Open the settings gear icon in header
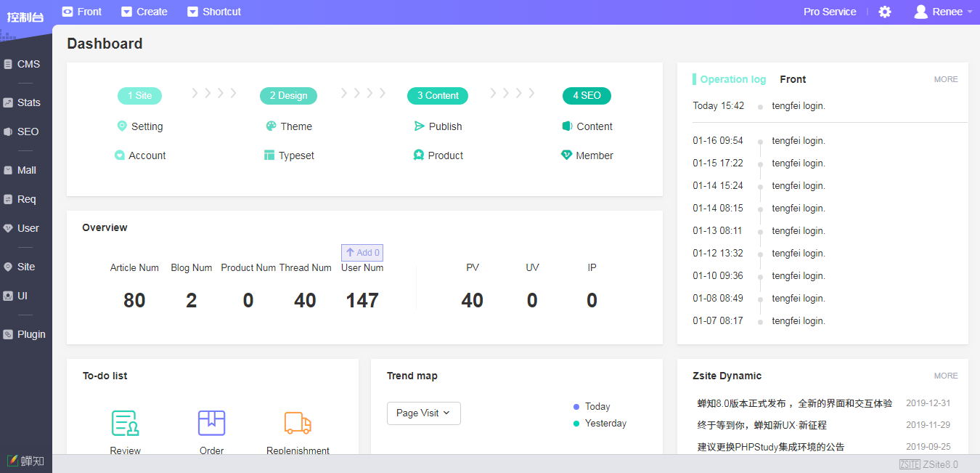Image resolution: width=980 pixels, height=473 pixels. tap(884, 12)
